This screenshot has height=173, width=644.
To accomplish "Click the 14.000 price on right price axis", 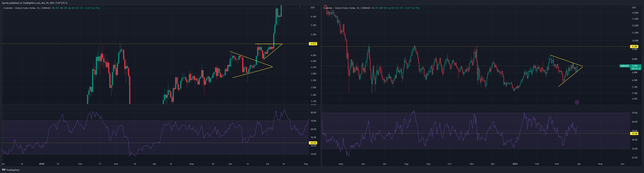I will pyautogui.click(x=635, y=13).
